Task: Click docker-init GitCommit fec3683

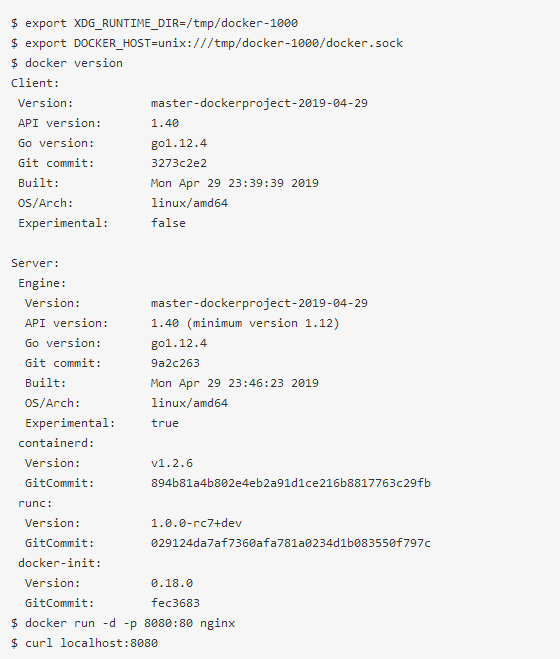Action: pyautogui.click(x=175, y=603)
